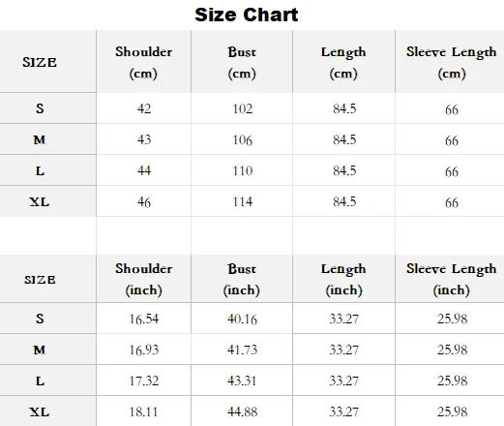The width and height of the screenshot is (504, 426).
Task: Click bust value 41.73
Action: [242, 350]
